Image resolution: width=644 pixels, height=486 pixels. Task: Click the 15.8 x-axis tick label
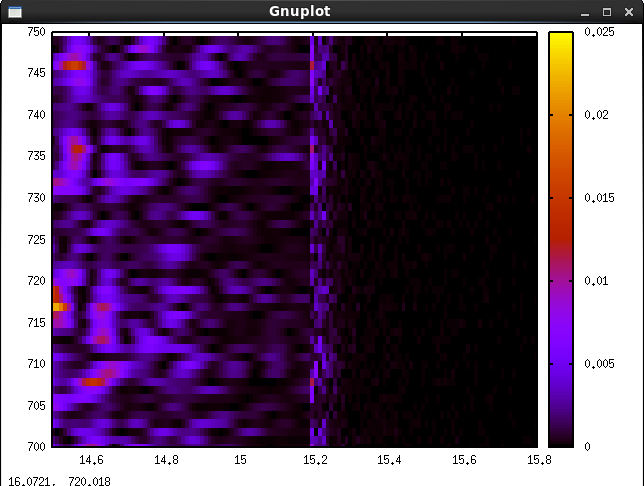tap(538, 460)
